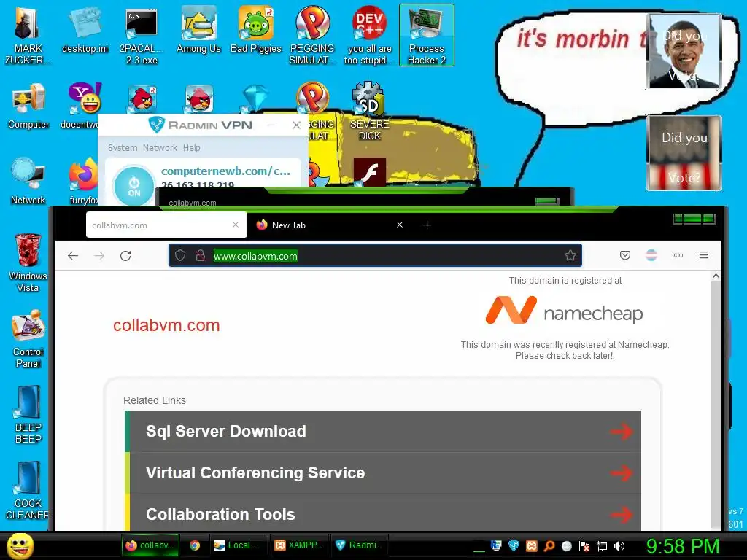Open the Windows Vista recycle bin icon
747x560 pixels.
tap(28, 262)
